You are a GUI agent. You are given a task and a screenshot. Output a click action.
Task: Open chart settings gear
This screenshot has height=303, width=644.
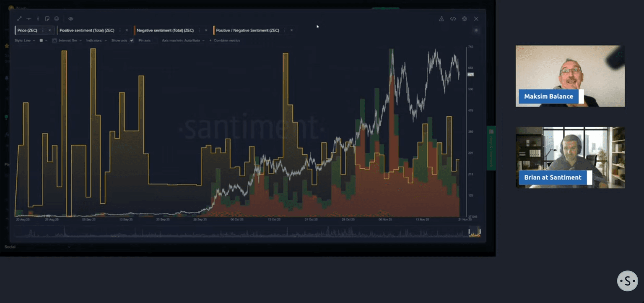465,19
